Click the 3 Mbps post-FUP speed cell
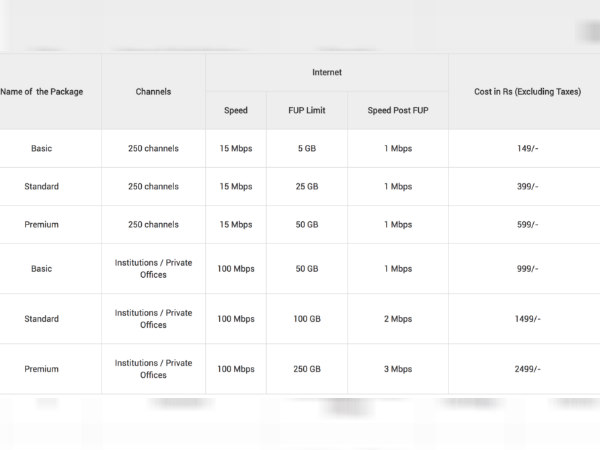Viewport: 600px width, 450px height. point(397,369)
